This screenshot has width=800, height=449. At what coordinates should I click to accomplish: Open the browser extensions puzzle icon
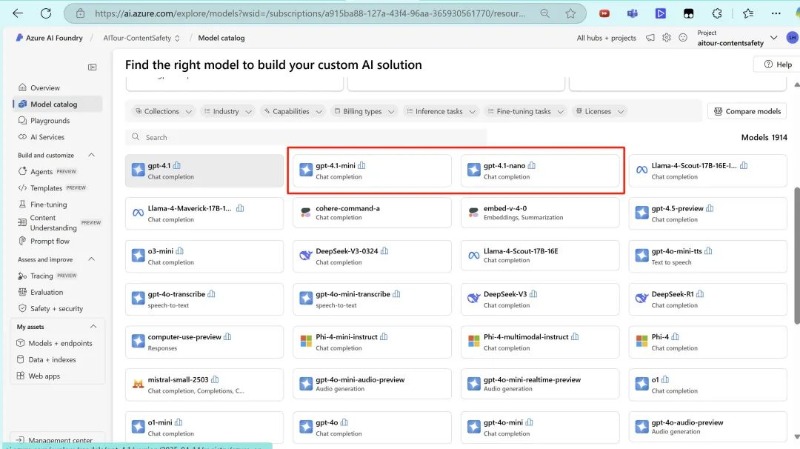click(717, 14)
